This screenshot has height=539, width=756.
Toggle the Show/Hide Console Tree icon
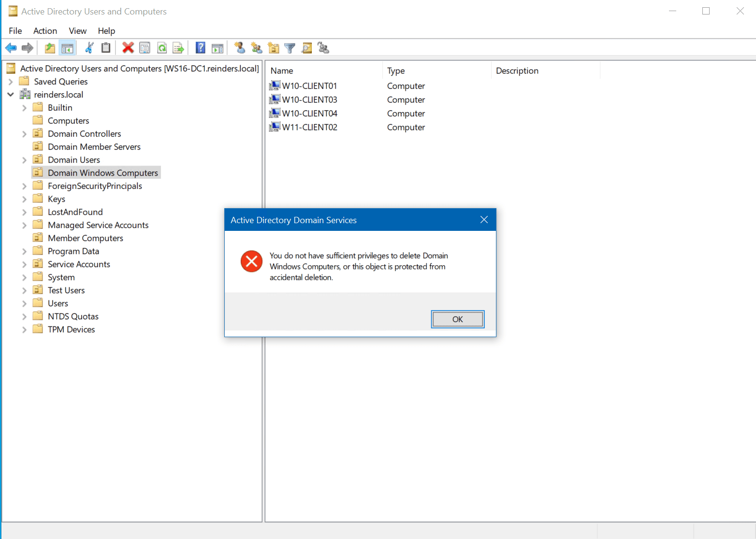click(x=67, y=48)
